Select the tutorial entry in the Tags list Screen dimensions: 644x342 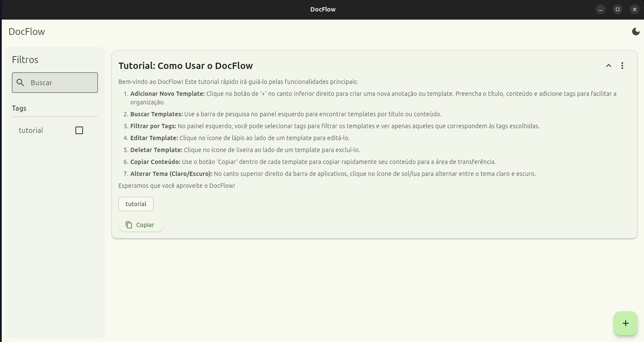(x=31, y=130)
